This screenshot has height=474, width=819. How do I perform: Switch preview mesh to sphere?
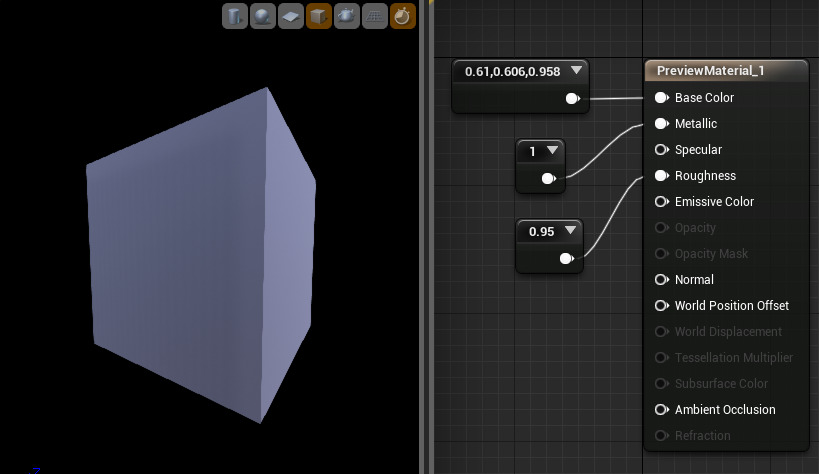pyautogui.click(x=262, y=16)
